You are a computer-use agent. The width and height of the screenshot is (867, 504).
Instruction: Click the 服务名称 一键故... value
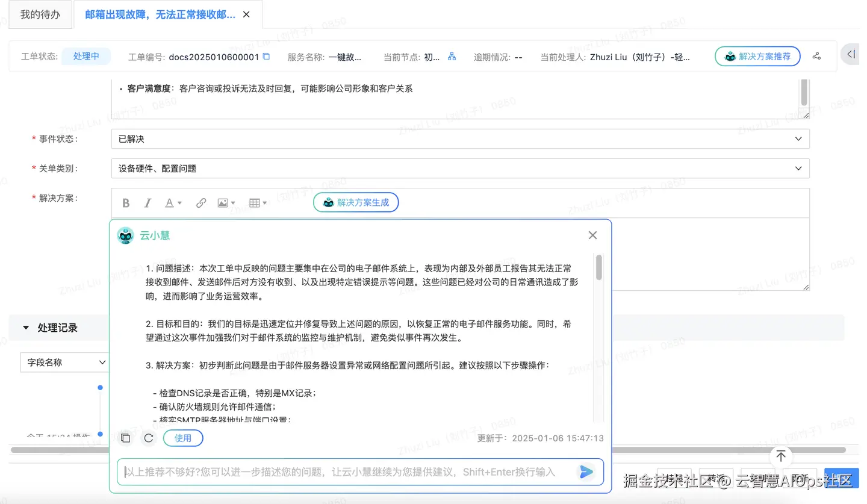point(345,57)
